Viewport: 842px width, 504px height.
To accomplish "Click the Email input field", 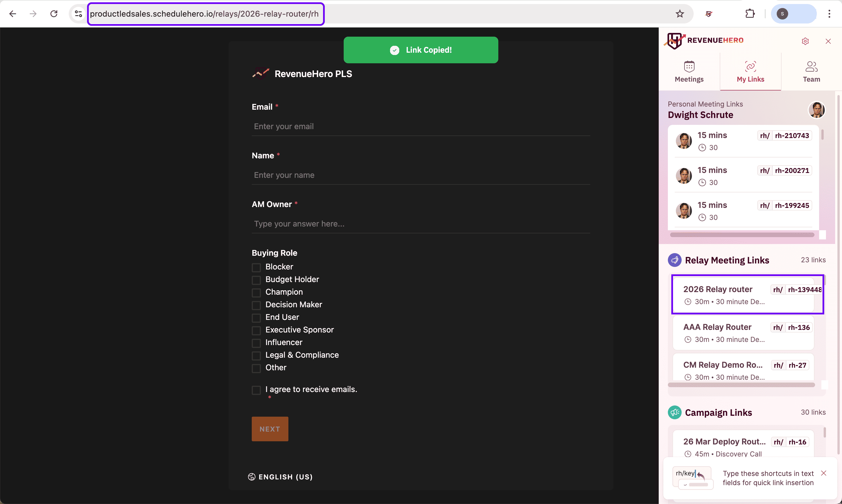I will (420, 126).
